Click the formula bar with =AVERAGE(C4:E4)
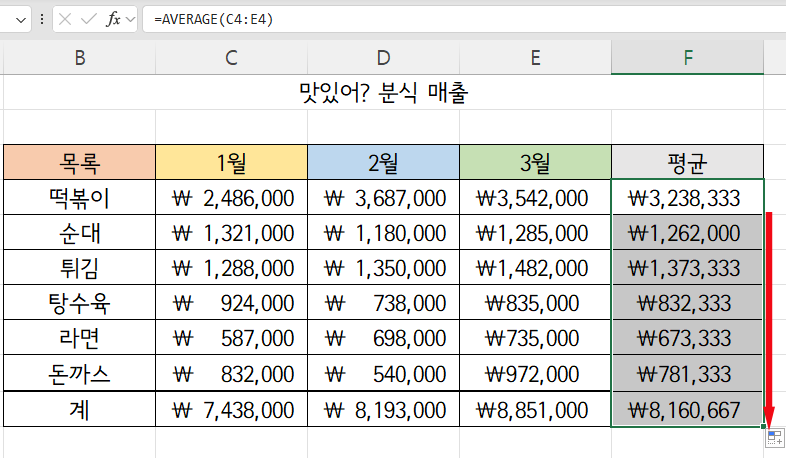The image size is (786, 458). point(464,20)
